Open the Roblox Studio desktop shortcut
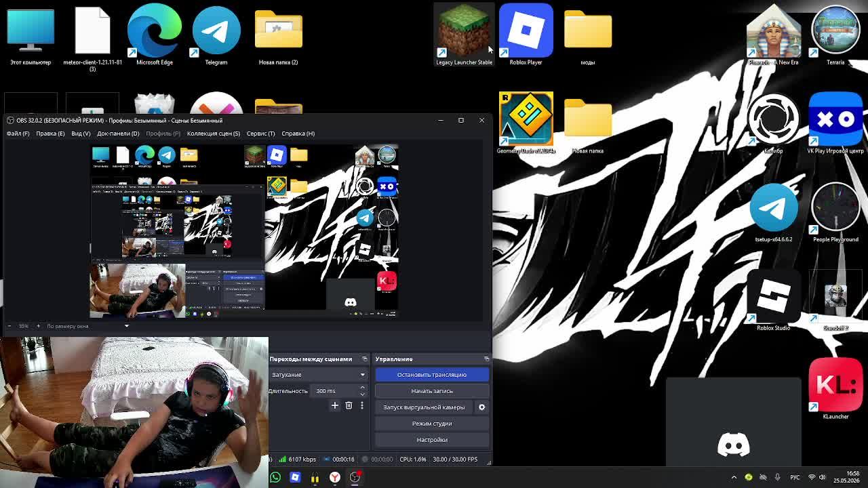The height and width of the screenshot is (488, 868). (773, 300)
